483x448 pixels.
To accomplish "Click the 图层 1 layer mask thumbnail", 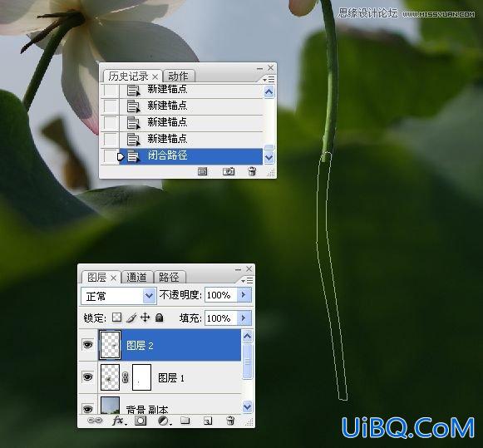I will point(141,377).
